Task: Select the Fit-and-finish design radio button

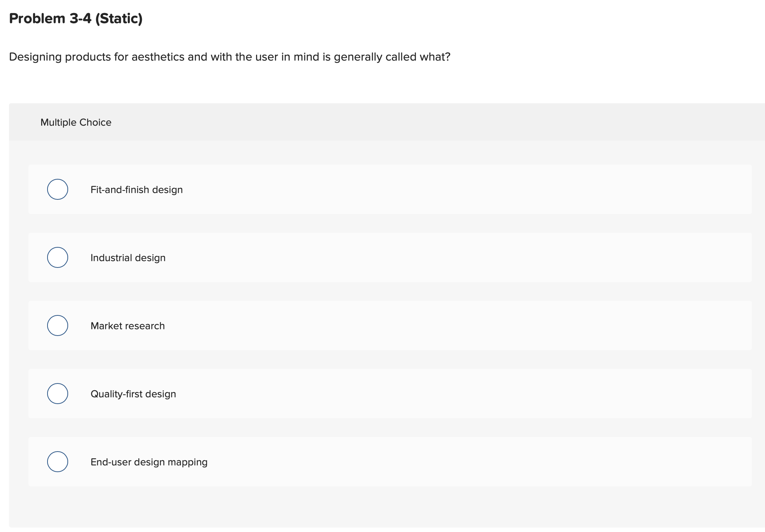Action: (57, 189)
